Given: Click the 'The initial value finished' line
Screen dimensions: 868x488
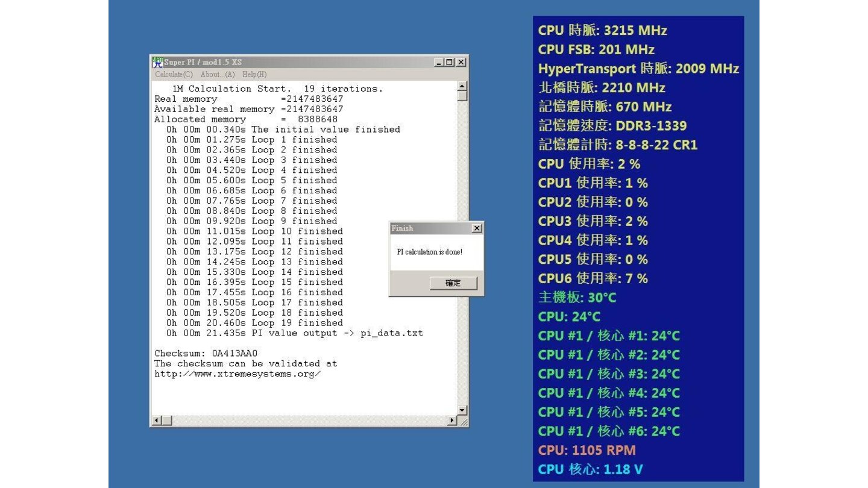Looking at the screenshot, I should tap(283, 130).
